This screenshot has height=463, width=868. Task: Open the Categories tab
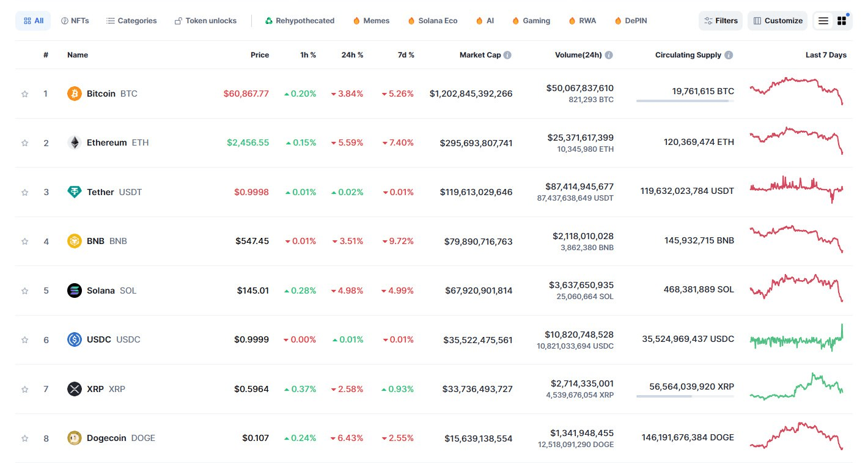(131, 21)
